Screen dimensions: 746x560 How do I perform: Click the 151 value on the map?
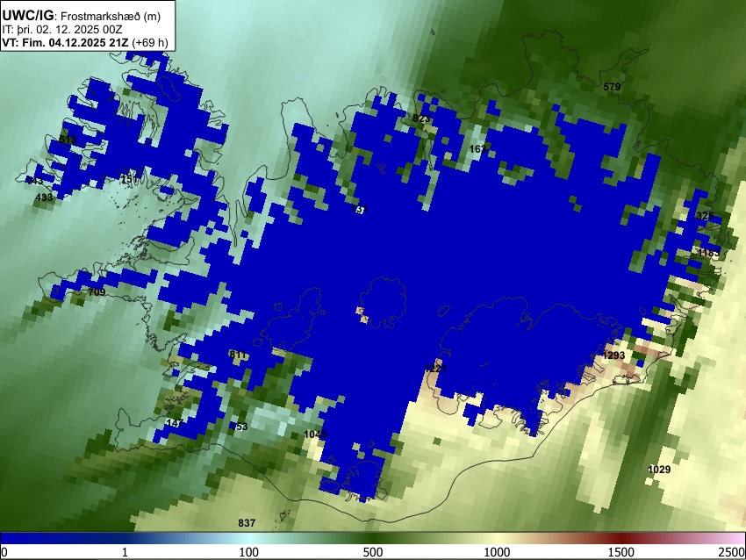129,179
